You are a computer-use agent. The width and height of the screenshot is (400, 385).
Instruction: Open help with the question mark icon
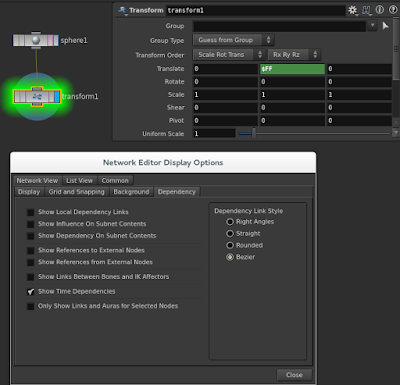point(393,10)
